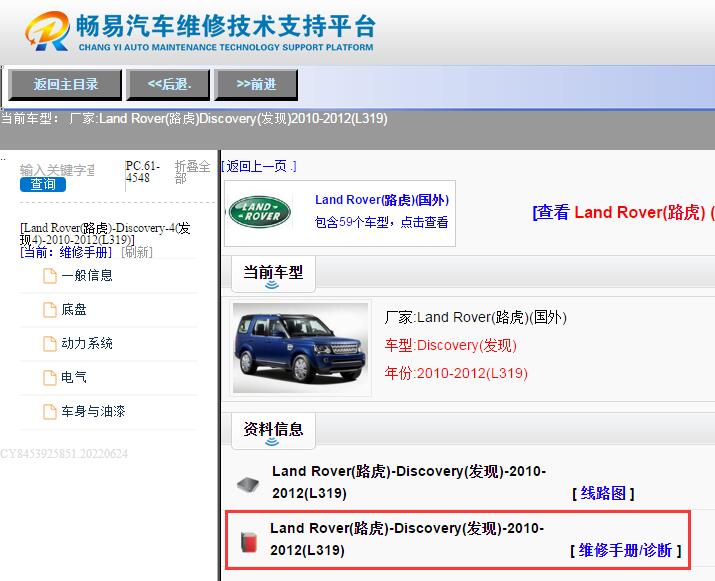This screenshot has height=581, width=715.
Task: Select the 底盘 tree item
Action: [x=74, y=310]
